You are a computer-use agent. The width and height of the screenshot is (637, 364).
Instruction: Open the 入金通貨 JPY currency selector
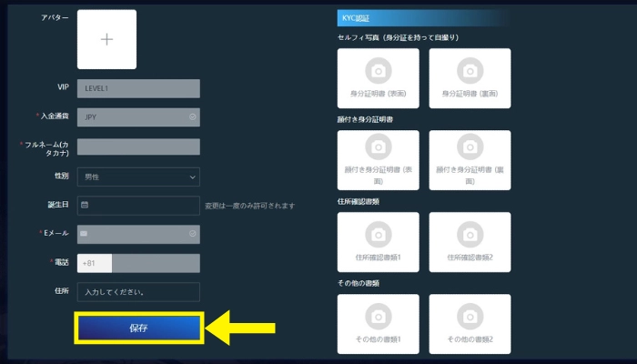click(x=138, y=117)
